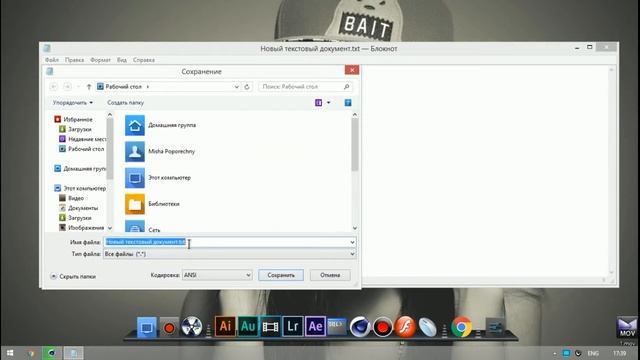The width and height of the screenshot is (640, 360).
Task: Open After Effects dock icon
Action: 315,326
